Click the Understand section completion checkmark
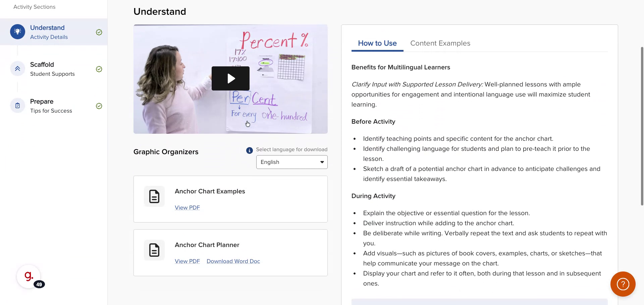Screen dimensions: 644x305 click(x=99, y=32)
